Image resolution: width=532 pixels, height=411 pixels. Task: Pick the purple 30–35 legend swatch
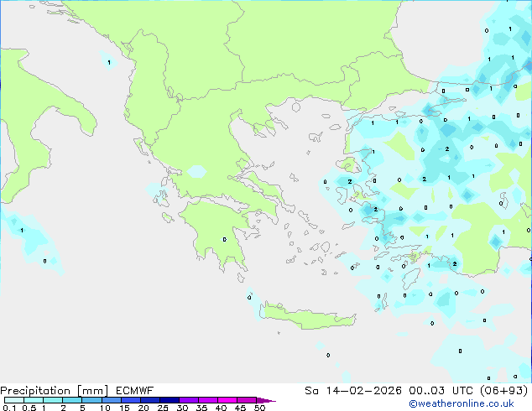point(189,400)
